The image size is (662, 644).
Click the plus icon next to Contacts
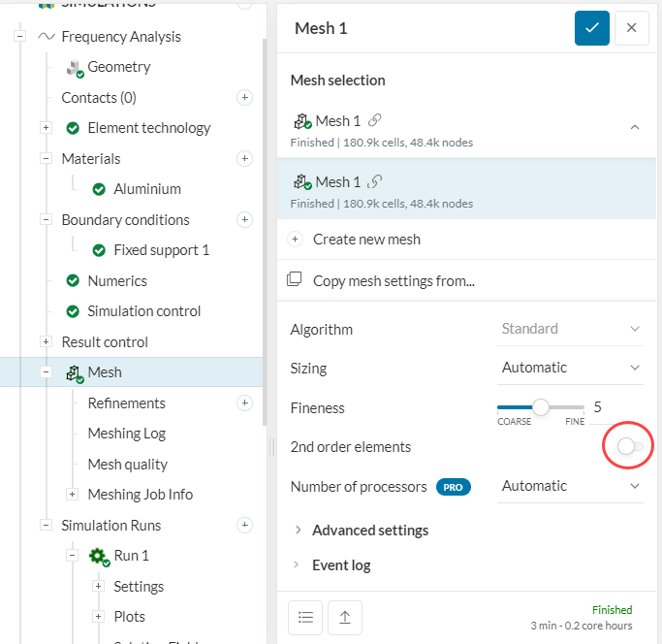point(244,98)
